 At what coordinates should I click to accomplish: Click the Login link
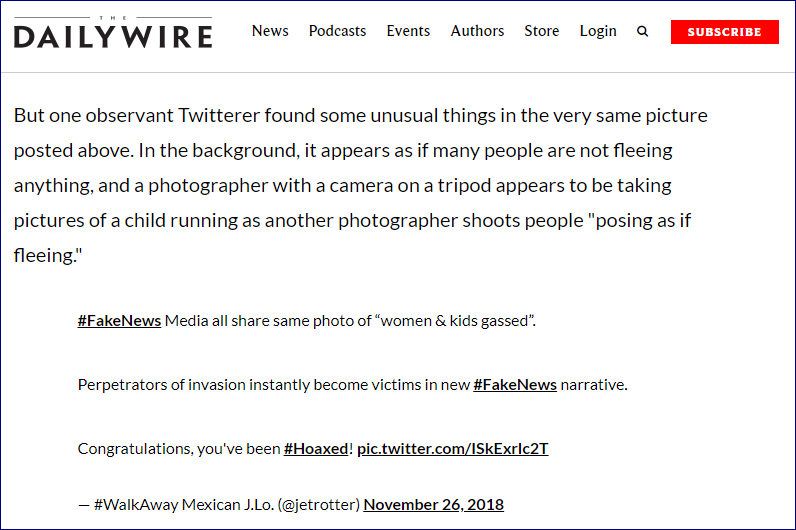(598, 31)
